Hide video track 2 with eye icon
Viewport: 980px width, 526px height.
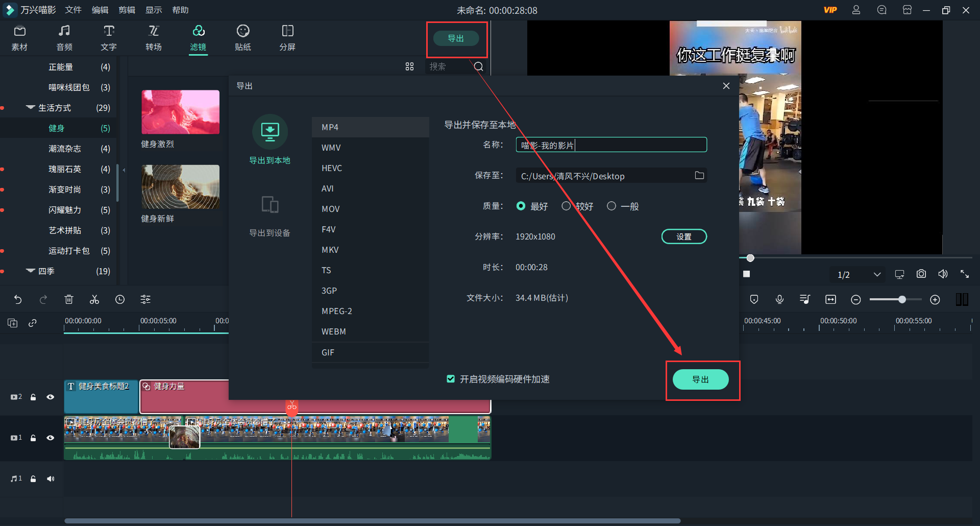tap(51, 397)
